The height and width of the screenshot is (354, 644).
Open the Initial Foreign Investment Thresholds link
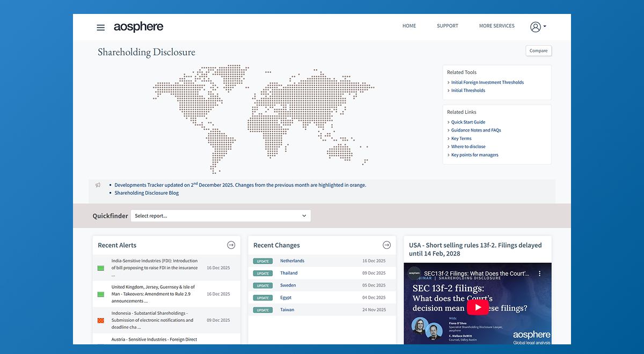pos(487,83)
